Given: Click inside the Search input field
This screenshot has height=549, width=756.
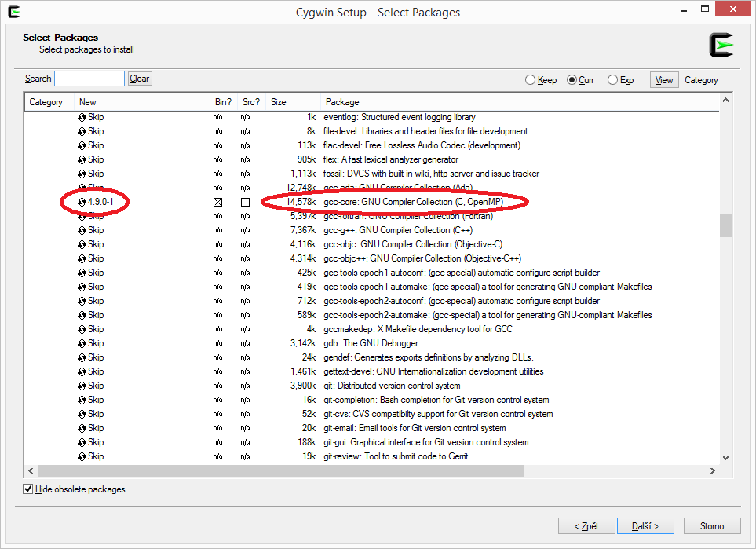Looking at the screenshot, I should point(89,79).
